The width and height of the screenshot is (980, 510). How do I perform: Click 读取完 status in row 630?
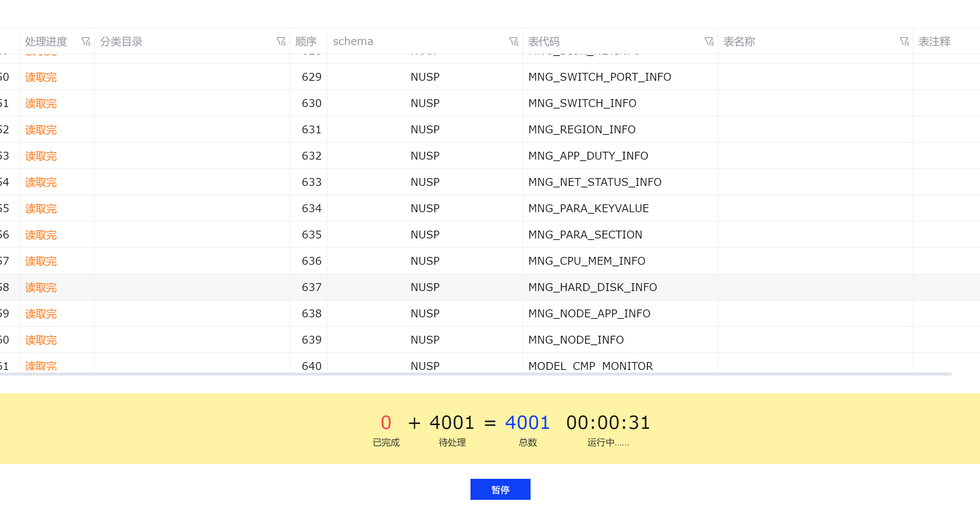click(x=41, y=104)
